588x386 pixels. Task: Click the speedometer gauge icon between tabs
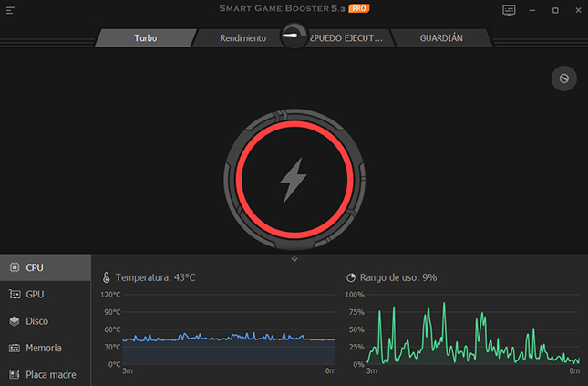point(294,36)
